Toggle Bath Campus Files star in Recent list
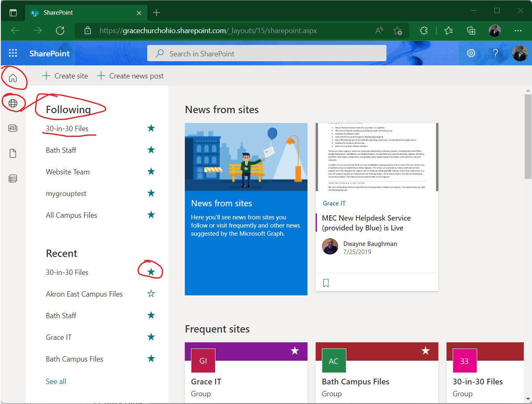This screenshot has width=532, height=404. click(151, 359)
